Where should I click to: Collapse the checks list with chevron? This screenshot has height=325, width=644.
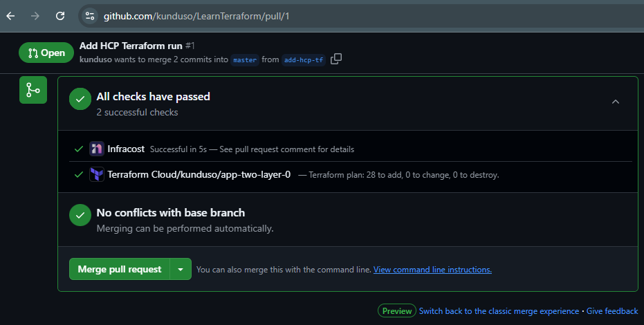click(616, 102)
